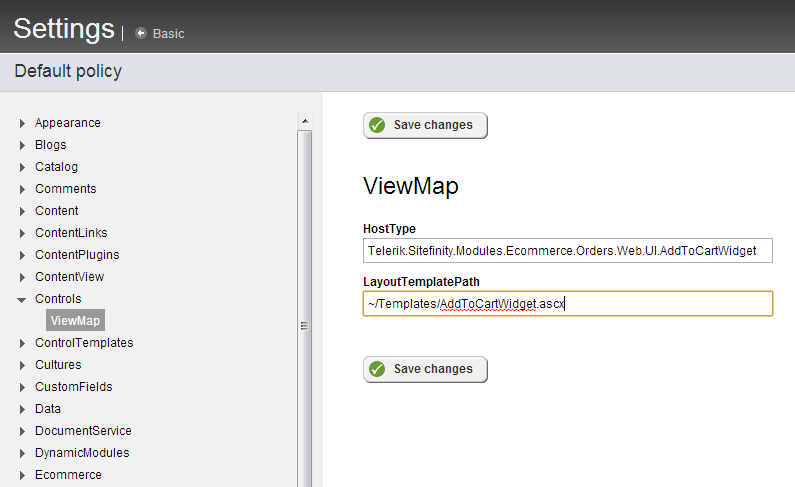This screenshot has height=487, width=795.
Task: Click the green checkmark on top Save changes
Action: point(377,125)
